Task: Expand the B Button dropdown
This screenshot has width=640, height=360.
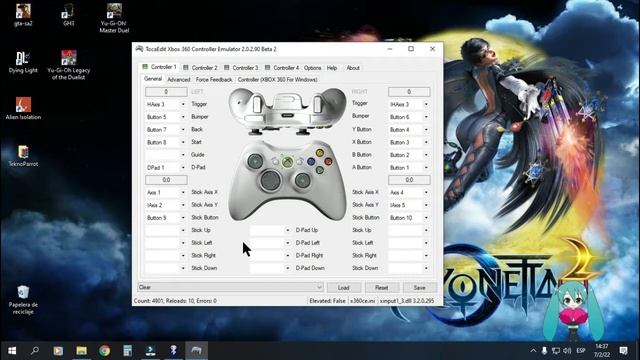Action: click(x=426, y=155)
